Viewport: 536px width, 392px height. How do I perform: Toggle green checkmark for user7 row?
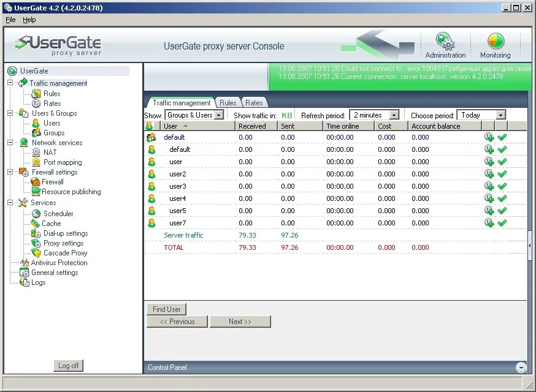coord(502,224)
